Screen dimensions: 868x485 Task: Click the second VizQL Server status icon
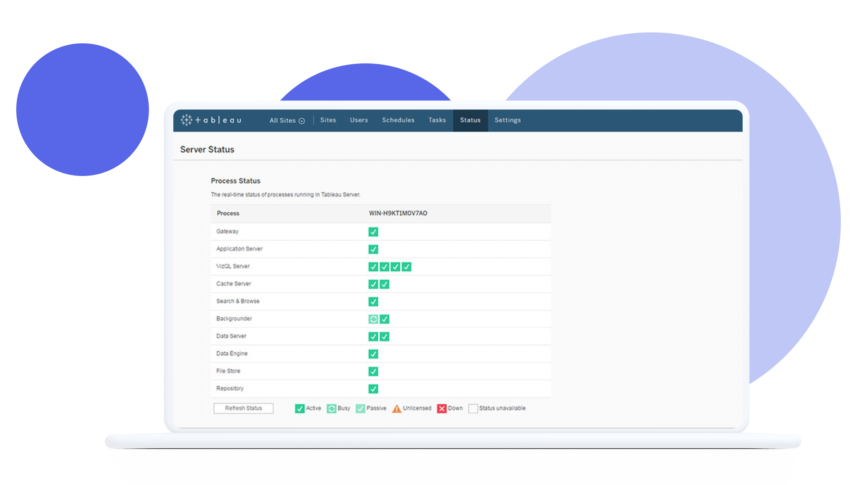pos(384,266)
